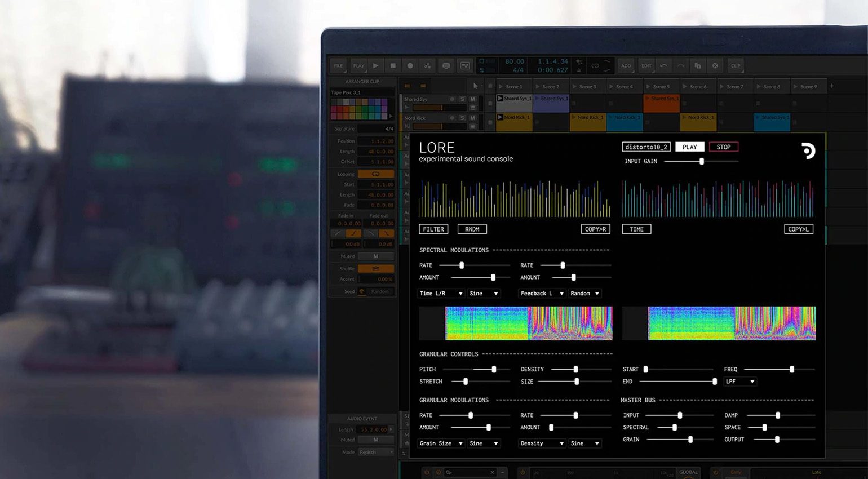Image resolution: width=868 pixels, height=479 pixels.
Task: Click the transport play triangle icon
Action: tap(376, 66)
